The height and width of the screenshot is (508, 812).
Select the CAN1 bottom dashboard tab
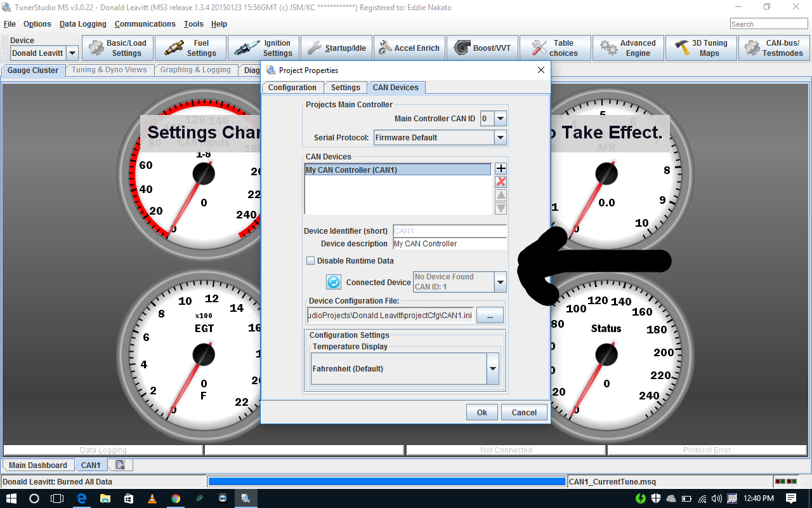91,465
